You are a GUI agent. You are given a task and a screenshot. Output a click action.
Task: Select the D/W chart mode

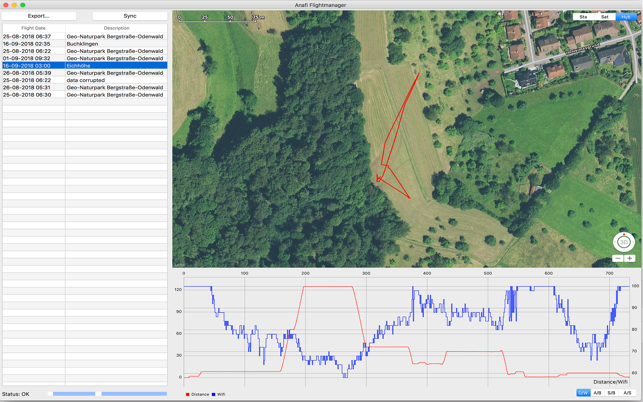[583, 393]
